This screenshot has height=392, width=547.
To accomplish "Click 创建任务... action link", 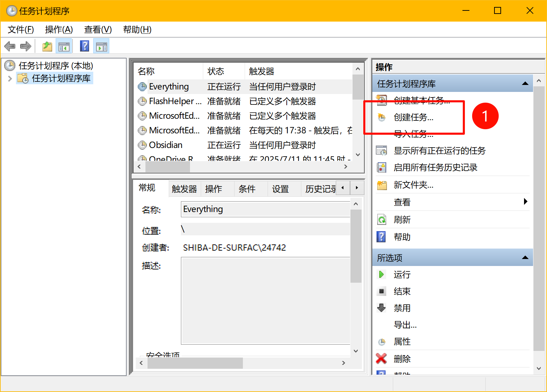I will [414, 117].
